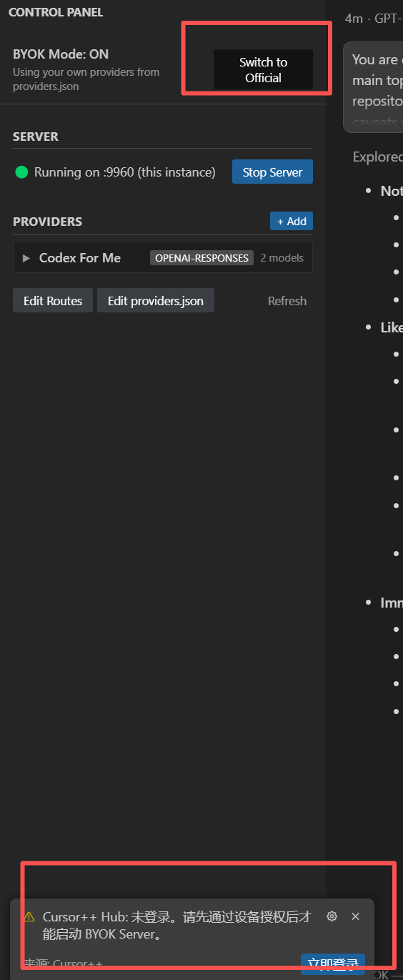Select the Codex For Me provider name
Image resolution: width=403 pixels, height=980 pixels.
(x=80, y=258)
